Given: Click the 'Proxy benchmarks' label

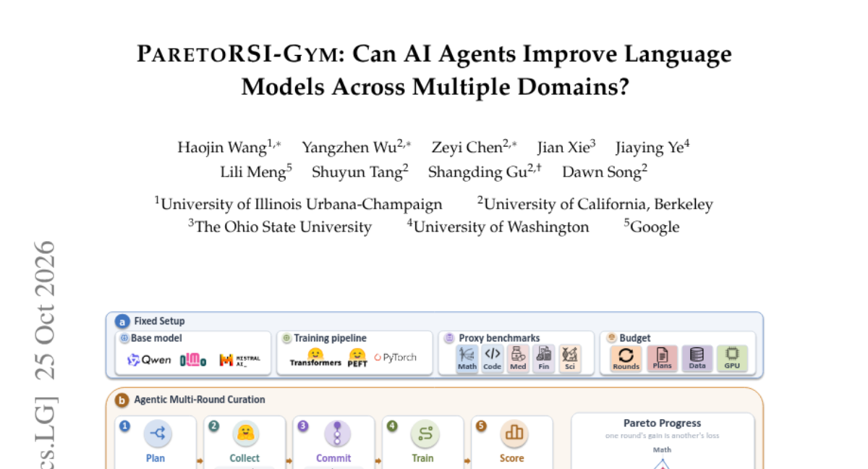Looking at the screenshot, I should coord(499,338).
